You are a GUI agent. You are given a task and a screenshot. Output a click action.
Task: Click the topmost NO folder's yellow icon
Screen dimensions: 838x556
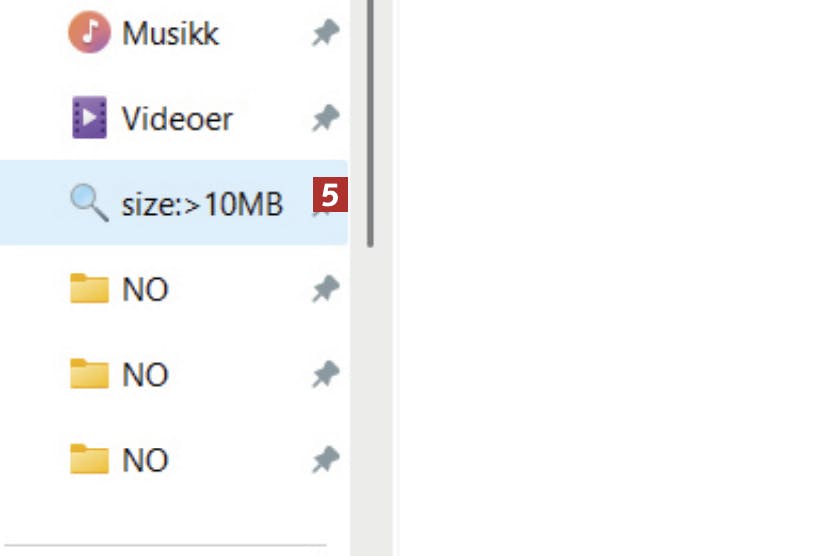click(89, 288)
